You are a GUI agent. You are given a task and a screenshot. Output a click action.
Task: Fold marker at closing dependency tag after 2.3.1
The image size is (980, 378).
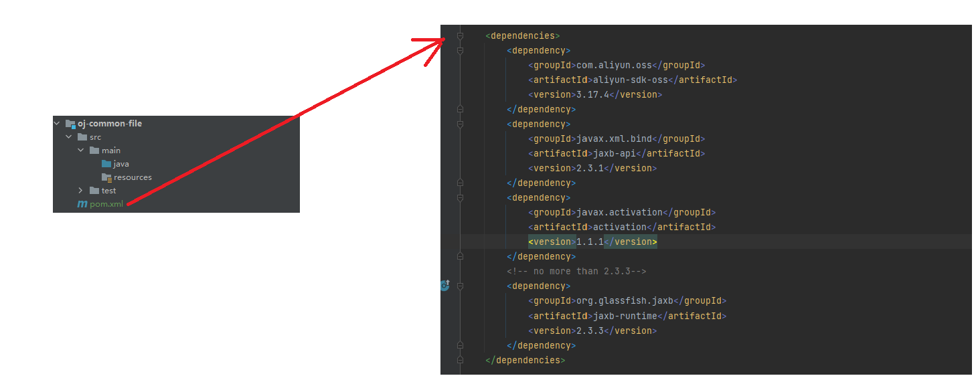pos(460,183)
